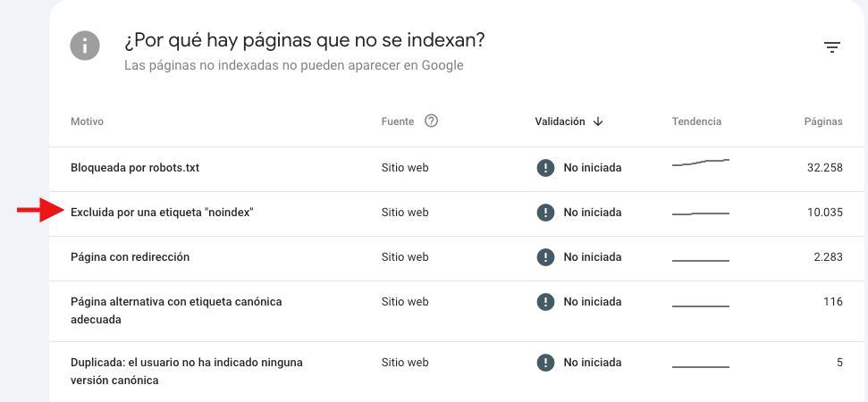The height and width of the screenshot is (402, 868).
Task: Open the Bloqueada por robots.txt row
Action: tap(456, 169)
